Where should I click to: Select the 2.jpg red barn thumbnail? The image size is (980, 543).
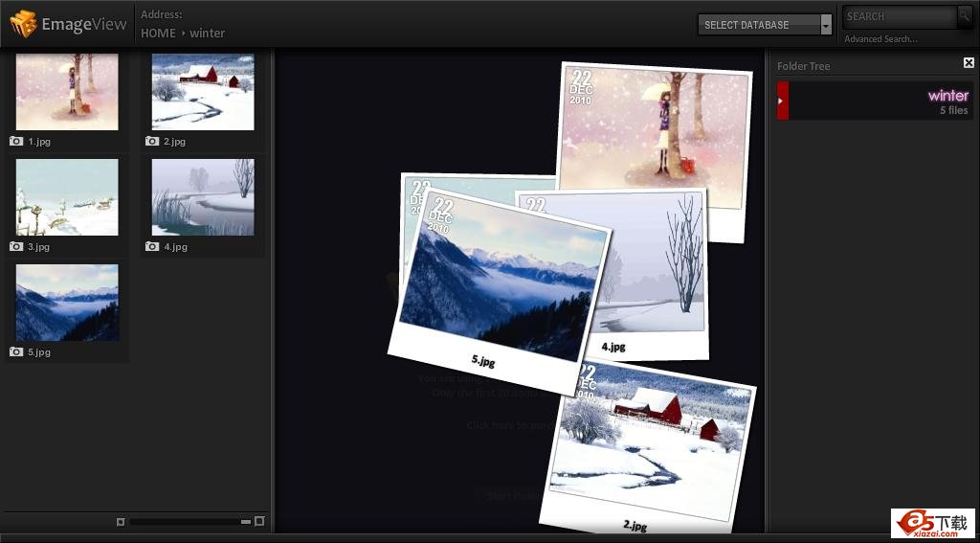pyautogui.click(x=203, y=92)
